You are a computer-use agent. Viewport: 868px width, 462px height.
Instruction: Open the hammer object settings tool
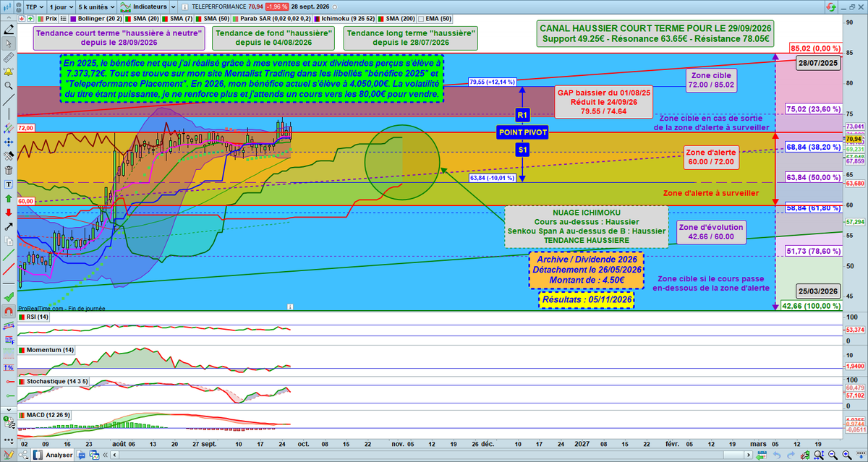pyautogui.click(x=9, y=155)
